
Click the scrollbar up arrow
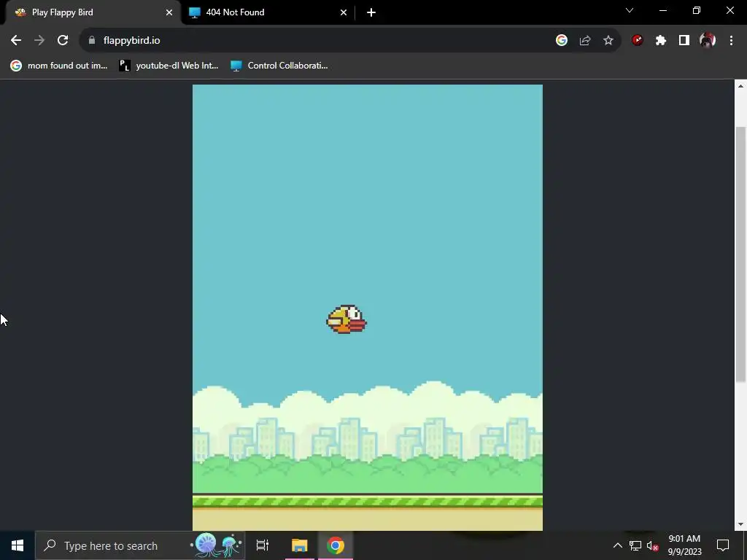(x=740, y=86)
